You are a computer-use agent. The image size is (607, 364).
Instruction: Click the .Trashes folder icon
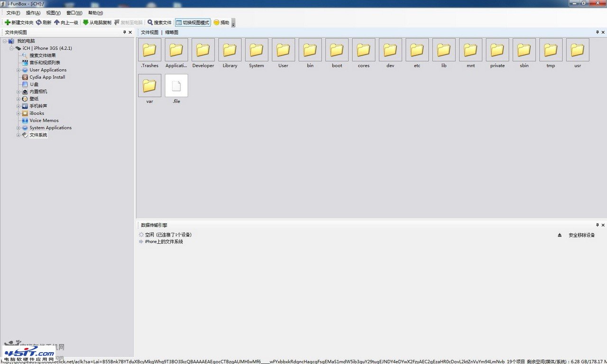click(149, 50)
